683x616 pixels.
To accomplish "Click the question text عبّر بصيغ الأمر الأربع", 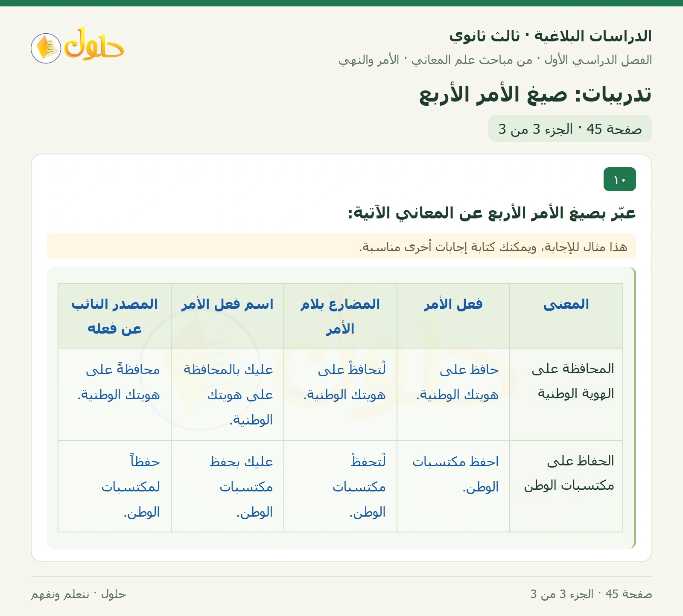I will pos(492,212).
